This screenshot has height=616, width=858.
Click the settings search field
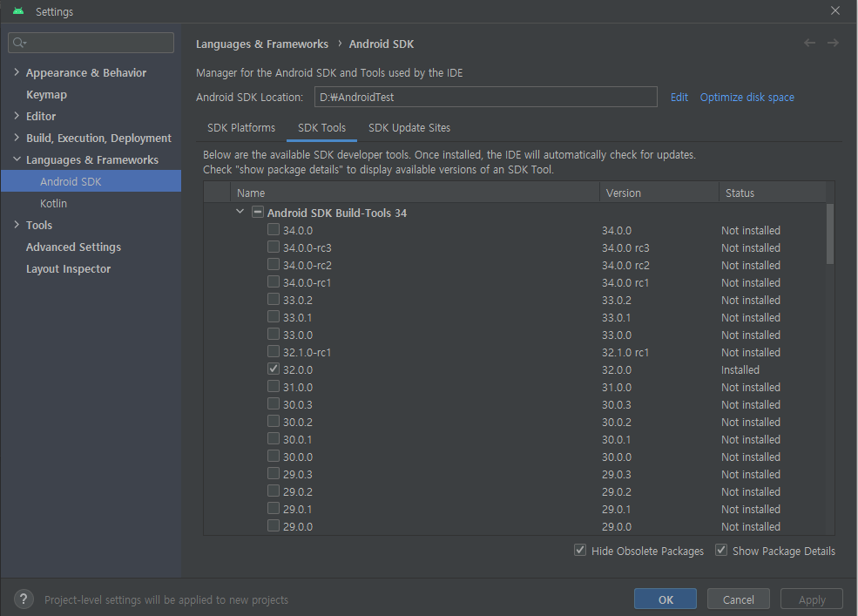[91, 43]
